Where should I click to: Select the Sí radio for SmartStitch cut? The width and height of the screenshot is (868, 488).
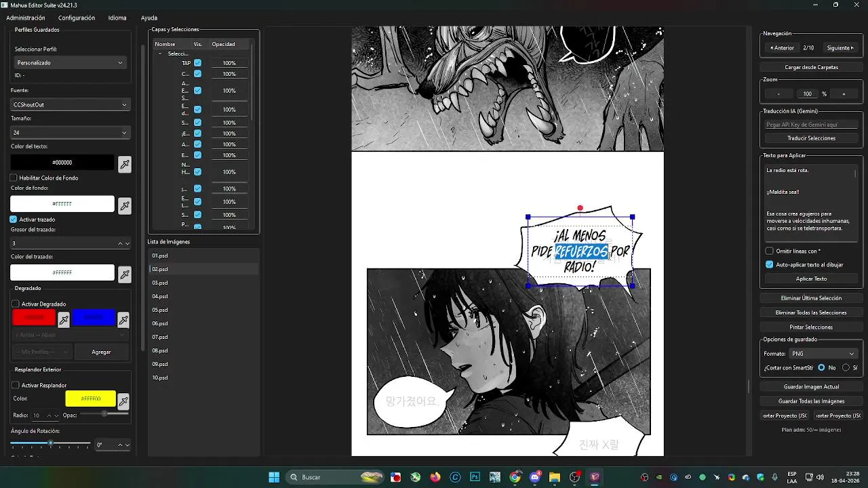pos(846,367)
